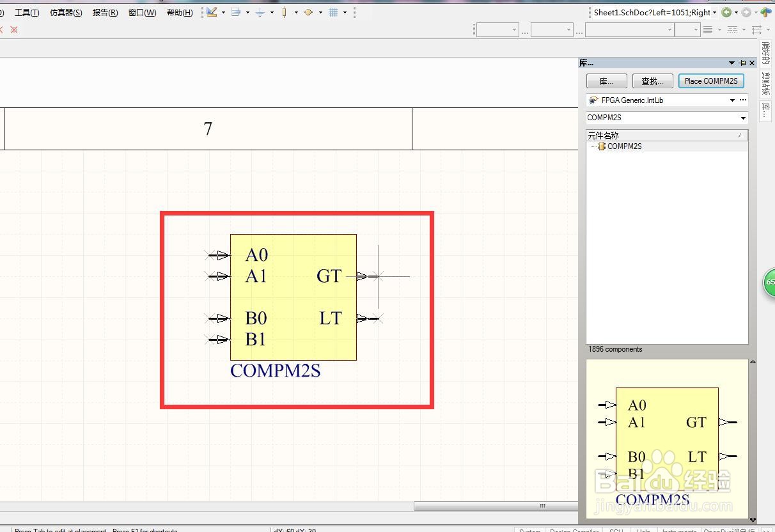The image size is (775, 532).
Task: Open the first empty combo box in formatting toolbar
Action: (x=497, y=29)
